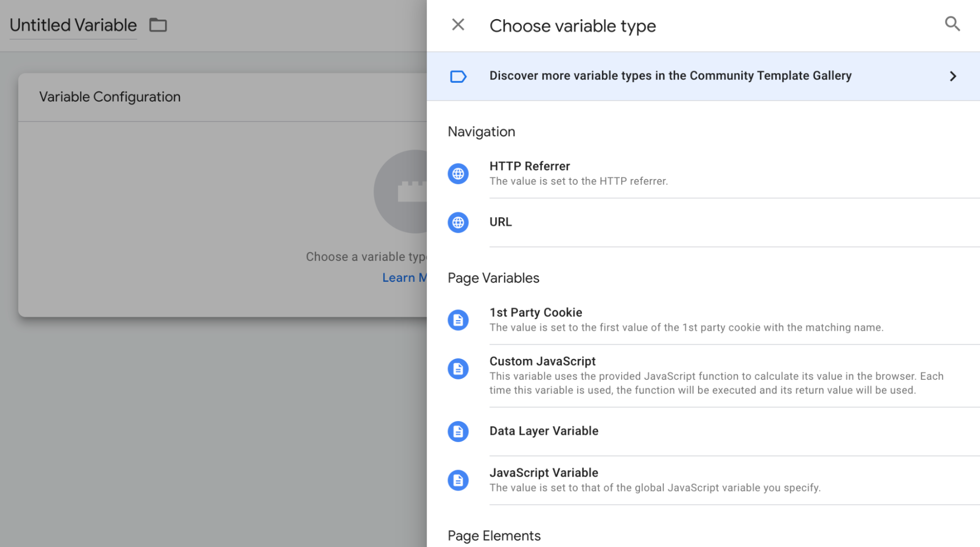Image resolution: width=980 pixels, height=547 pixels.
Task: Click the HTTP Referrer globe icon
Action: (458, 174)
